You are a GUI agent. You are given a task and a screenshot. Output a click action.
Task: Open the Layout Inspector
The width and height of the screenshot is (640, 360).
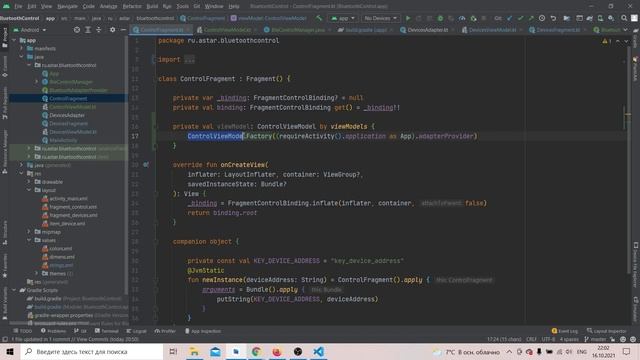pos(607,331)
